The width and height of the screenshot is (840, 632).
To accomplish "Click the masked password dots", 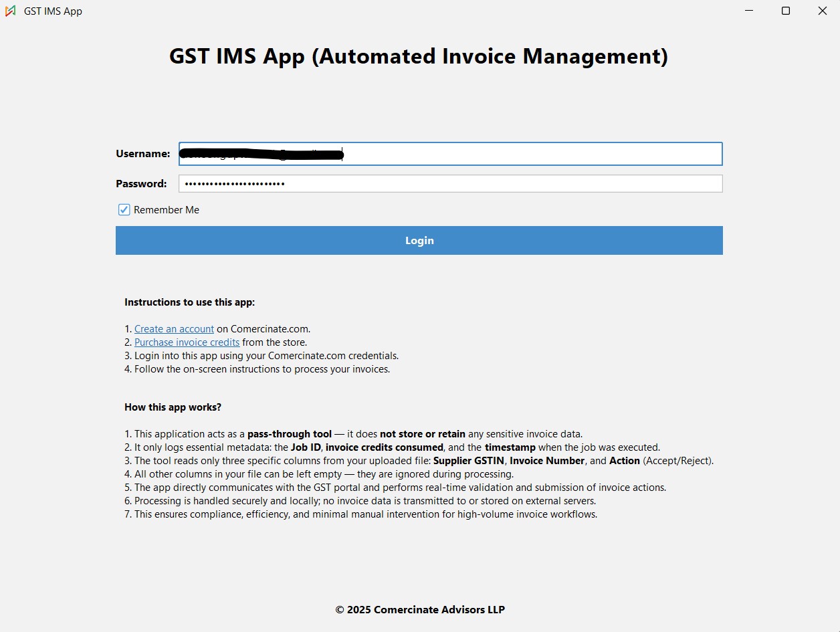I will coord(234,183).
